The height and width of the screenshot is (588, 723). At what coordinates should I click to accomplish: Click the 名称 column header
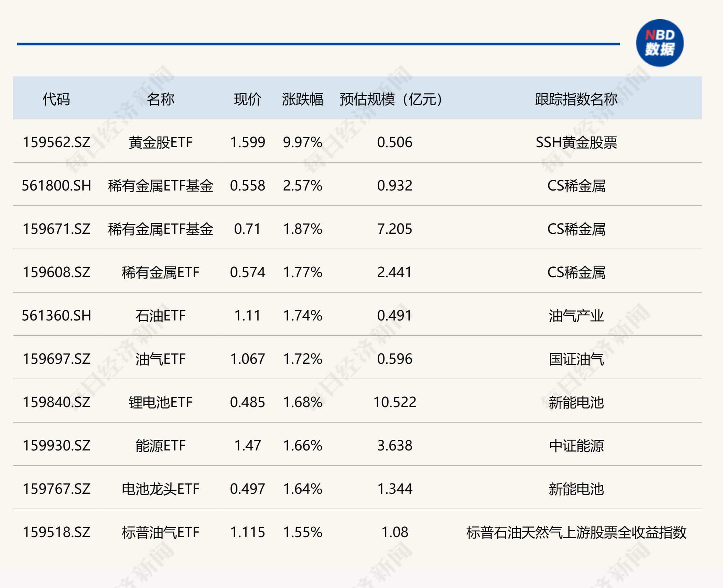click(x=160, y=99)
